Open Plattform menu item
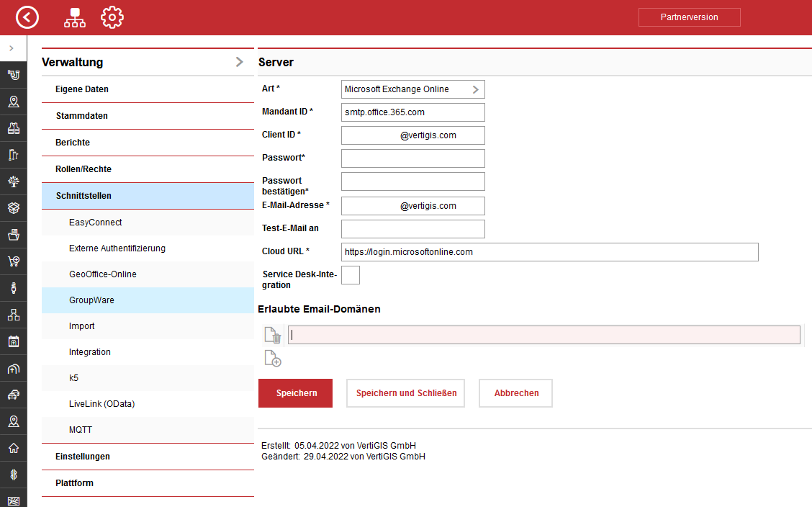 [148, 483]
